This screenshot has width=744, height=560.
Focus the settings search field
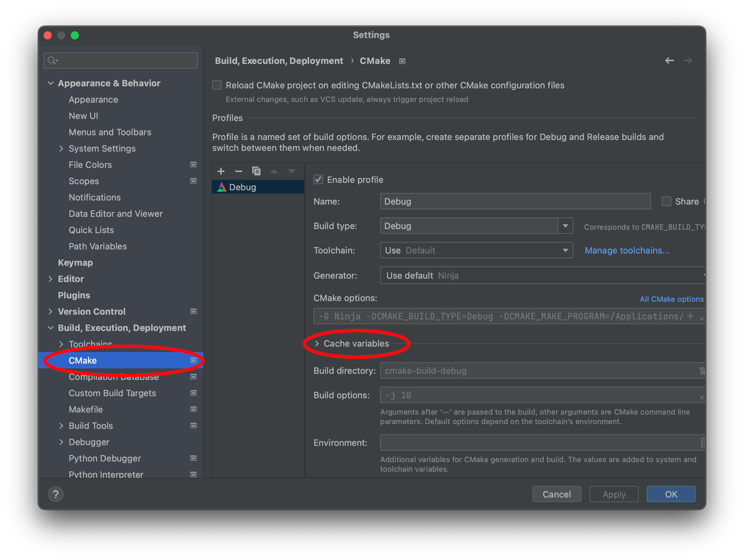click(x=121, y=60)
